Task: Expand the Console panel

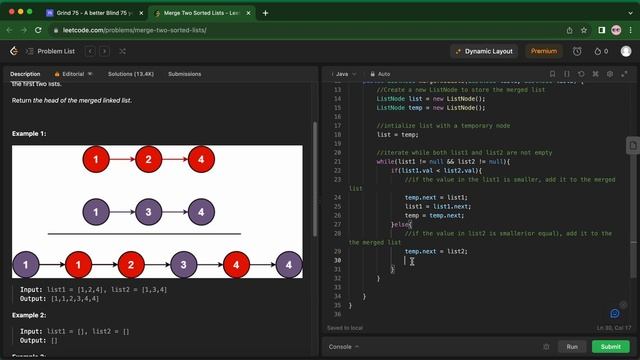Action: coord(344,347)
